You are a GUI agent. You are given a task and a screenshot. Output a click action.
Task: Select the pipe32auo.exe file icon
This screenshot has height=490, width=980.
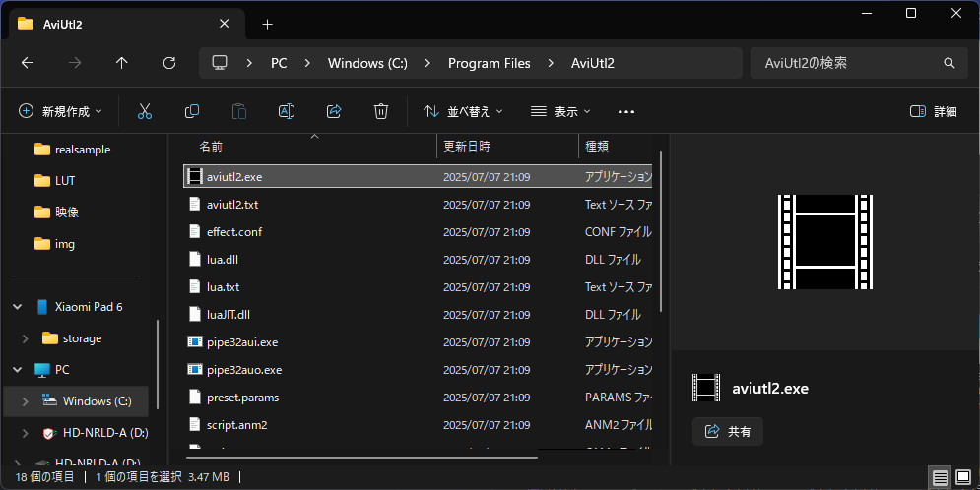(195, 370)
